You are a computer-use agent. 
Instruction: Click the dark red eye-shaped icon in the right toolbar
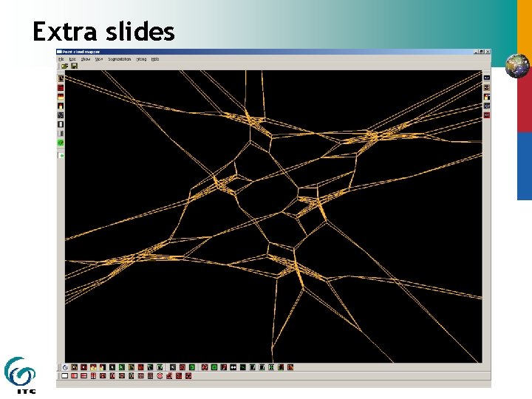[487, 115]
